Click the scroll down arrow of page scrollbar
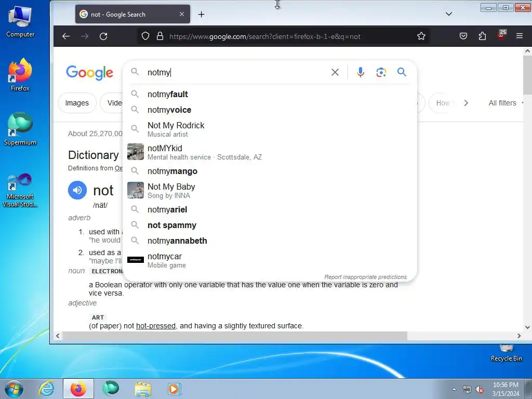This screenshot has height=399, width=532. [527, 327]
